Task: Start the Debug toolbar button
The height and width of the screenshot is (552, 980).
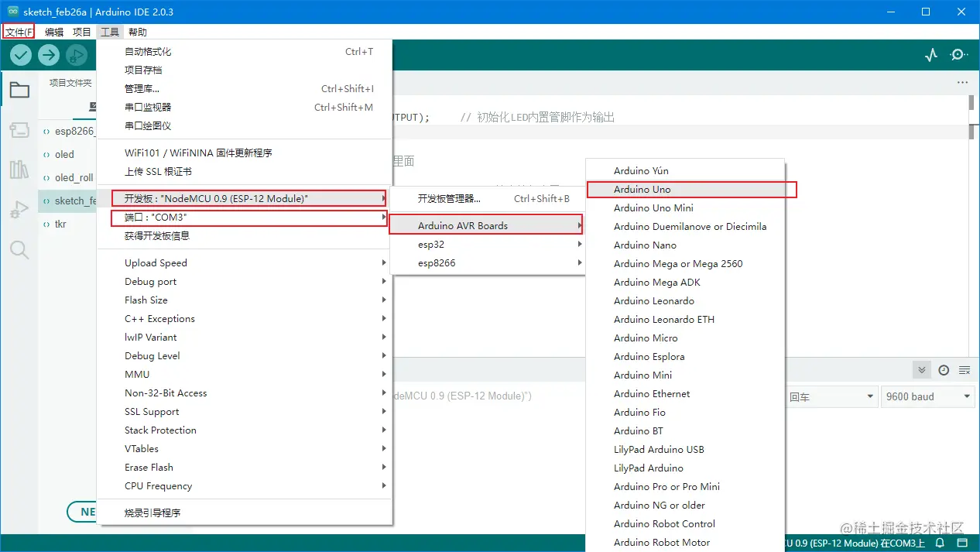Action: (x=76, y=55)
